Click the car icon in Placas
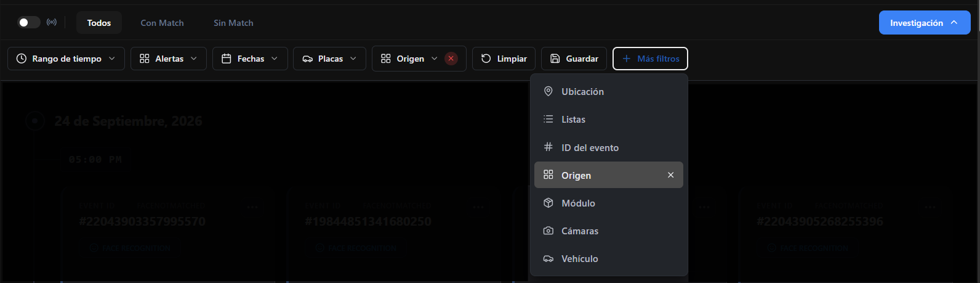 pyautogui.click(x=308, y=59)
